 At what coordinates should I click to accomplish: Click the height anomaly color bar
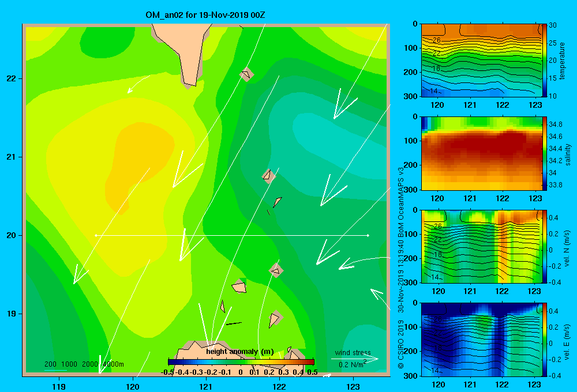coord(241,362)
